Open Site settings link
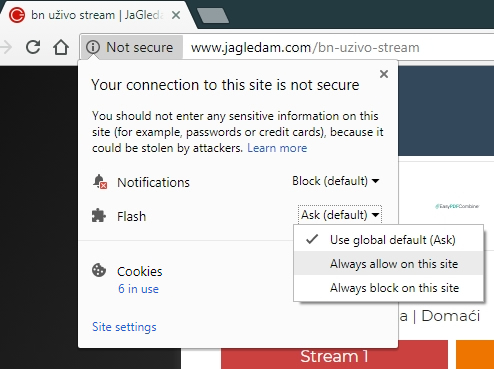Image resolution: width=494 pixels, height=369 pixels. (x=124, y=327)
